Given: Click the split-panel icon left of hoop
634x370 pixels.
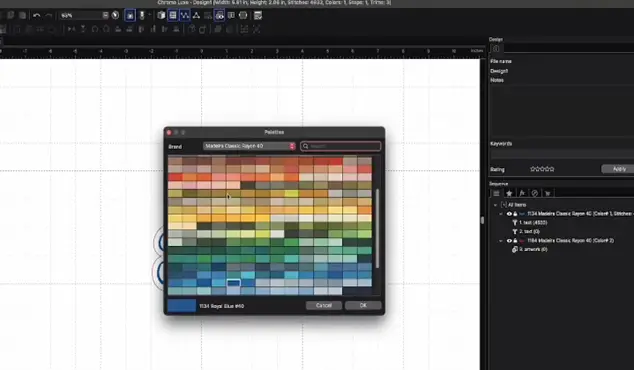Looking at the screenshot, I should click(231, 15).
